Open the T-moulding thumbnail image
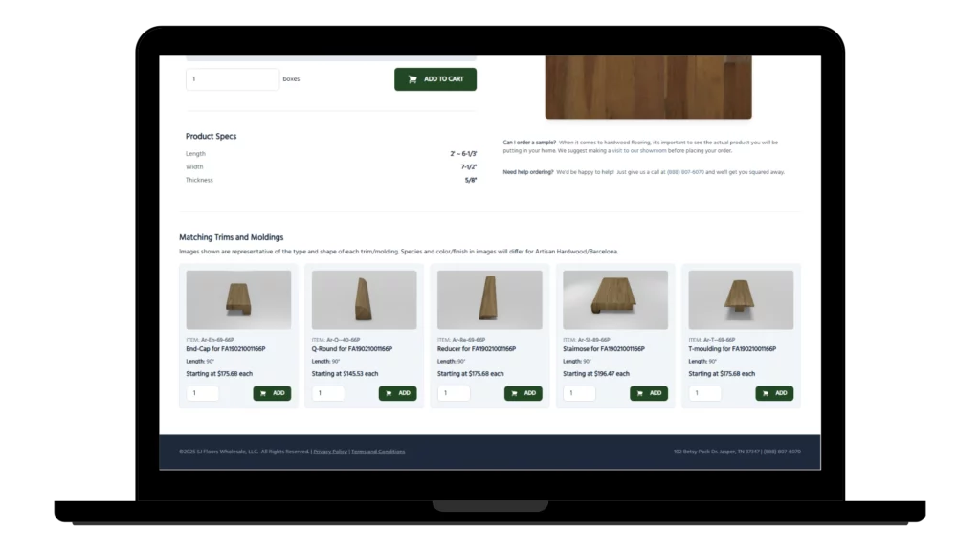 [x=741, y=299]
